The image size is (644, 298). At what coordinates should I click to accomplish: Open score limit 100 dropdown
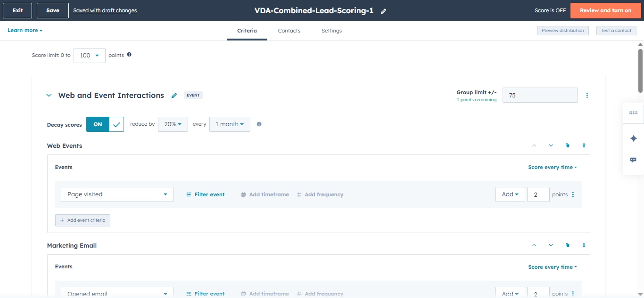(x=90, y=55)
